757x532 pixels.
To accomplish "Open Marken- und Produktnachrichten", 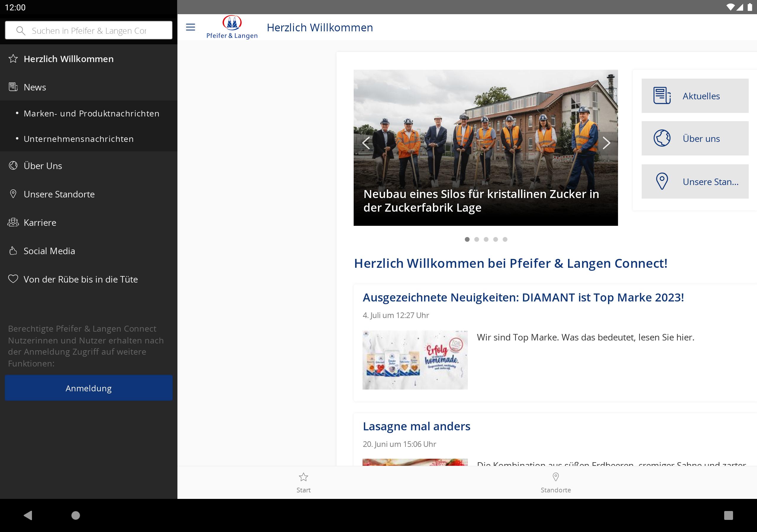I will point(89,113).
